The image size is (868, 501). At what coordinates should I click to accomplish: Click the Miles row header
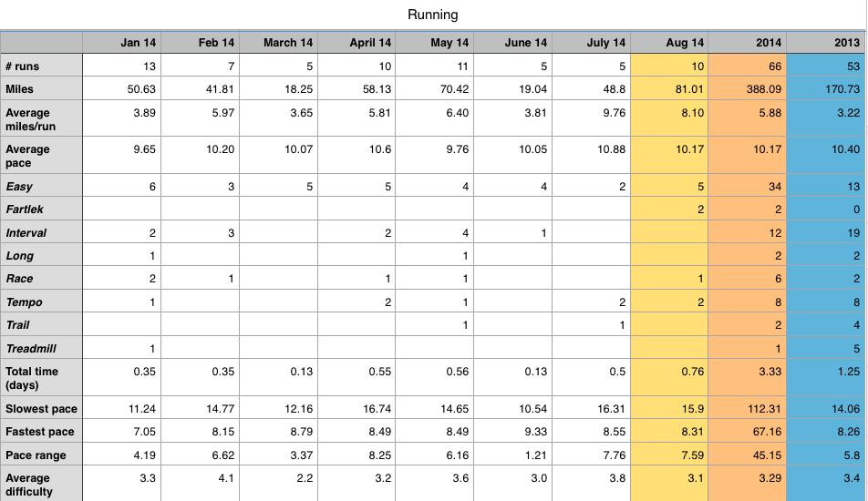[x=42, y=88]
